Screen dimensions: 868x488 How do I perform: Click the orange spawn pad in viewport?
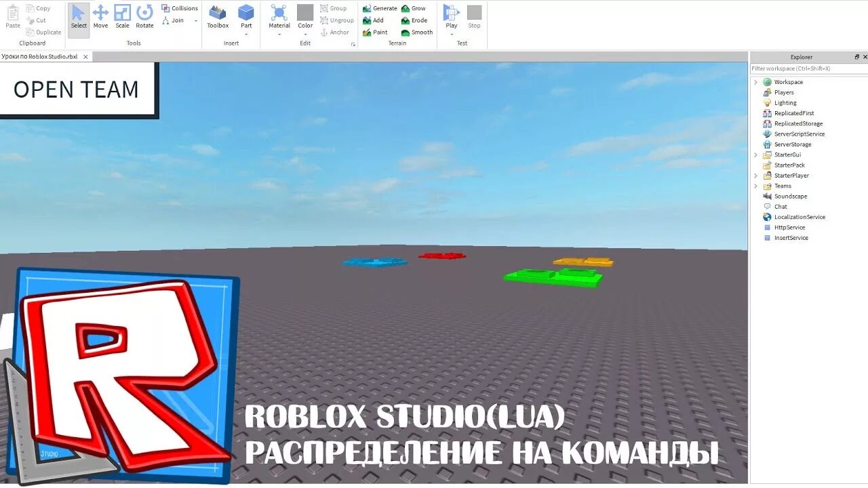[583, 262]
